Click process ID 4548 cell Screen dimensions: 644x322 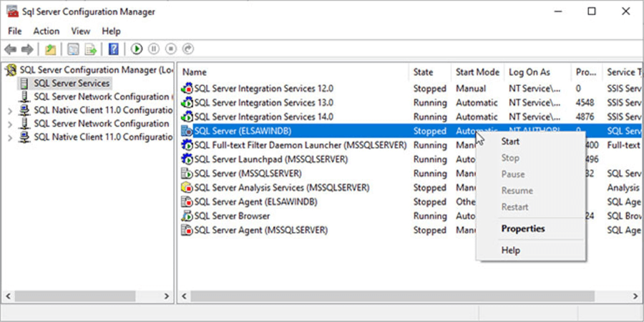[585, 102]
